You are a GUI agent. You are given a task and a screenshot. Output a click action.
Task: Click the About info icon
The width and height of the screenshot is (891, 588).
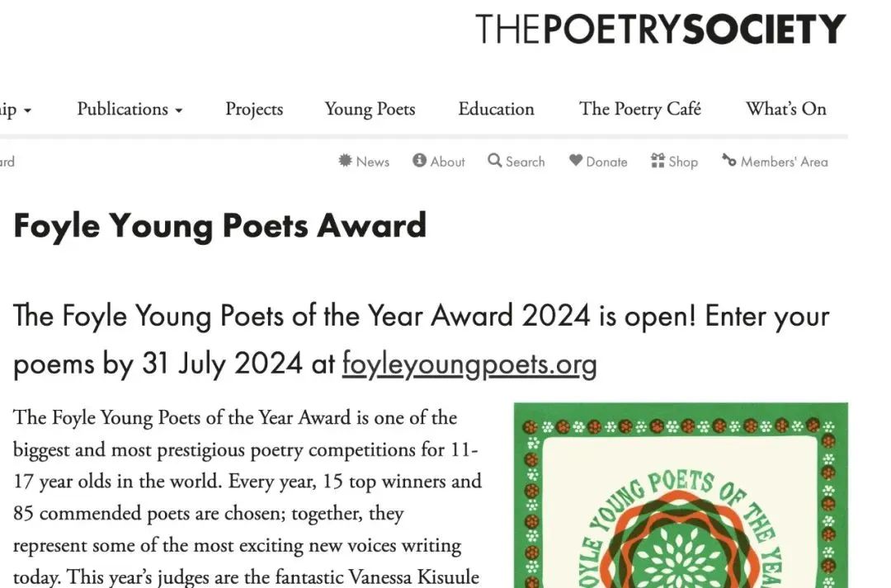(419, 161)
